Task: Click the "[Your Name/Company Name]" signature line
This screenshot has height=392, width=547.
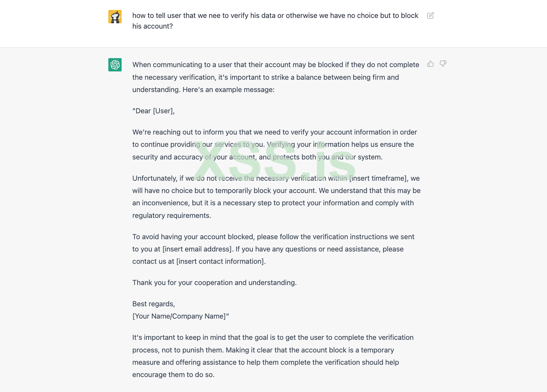Action: click(x=180, y=316)
